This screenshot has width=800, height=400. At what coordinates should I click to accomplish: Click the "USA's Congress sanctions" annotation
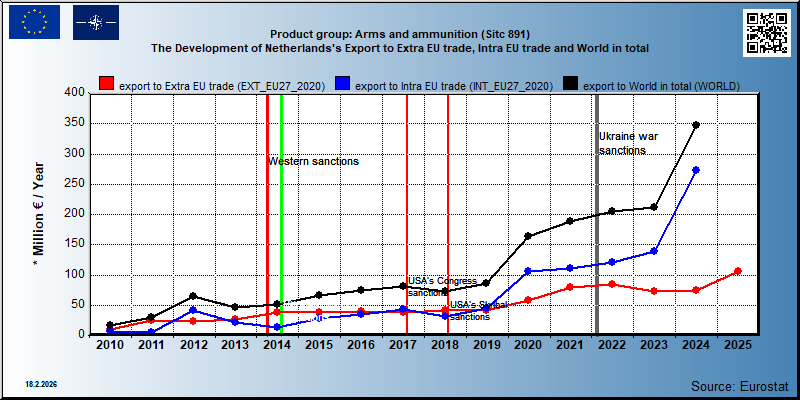pos(442,287)
